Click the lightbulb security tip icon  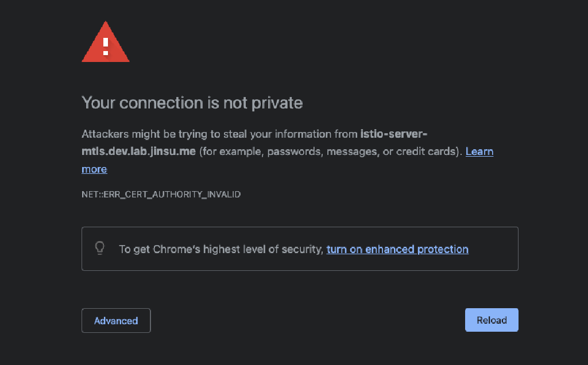click(100, 248)
